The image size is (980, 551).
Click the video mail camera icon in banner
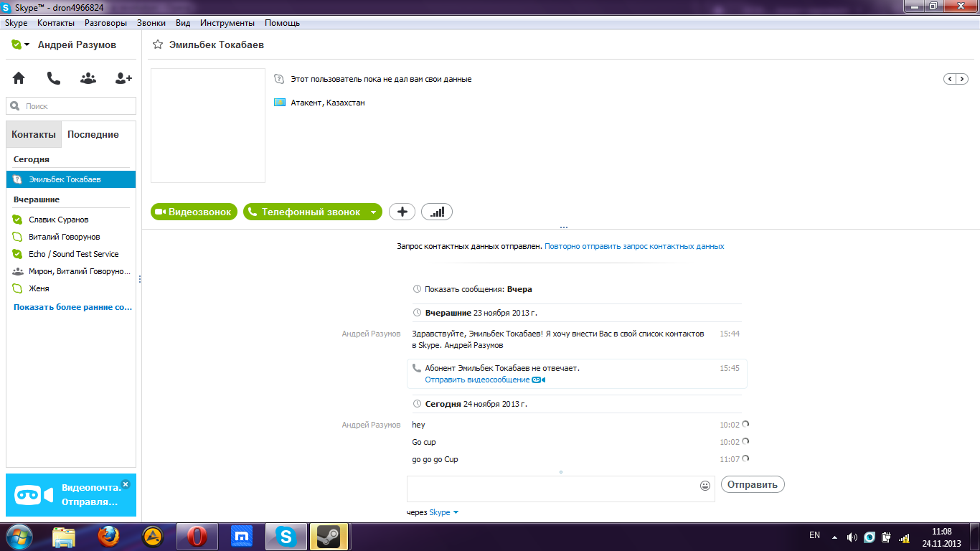[x=34, y=495]
